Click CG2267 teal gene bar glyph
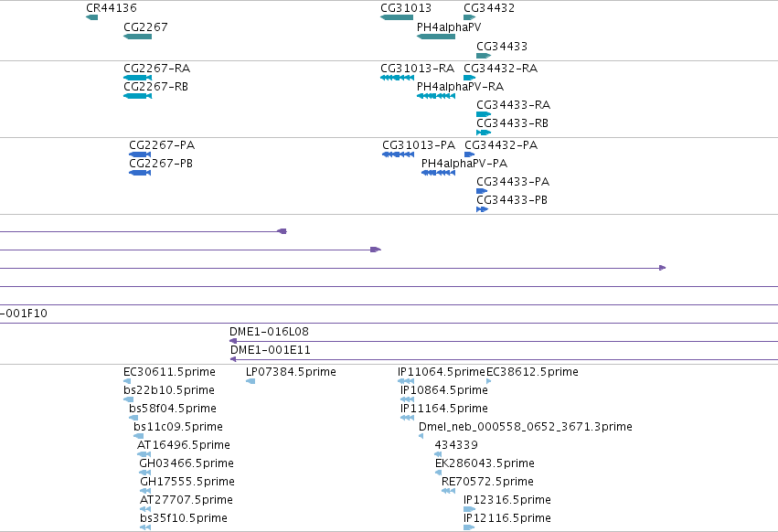This screenshot has width=778, height=532. click(x=137, y=37)
